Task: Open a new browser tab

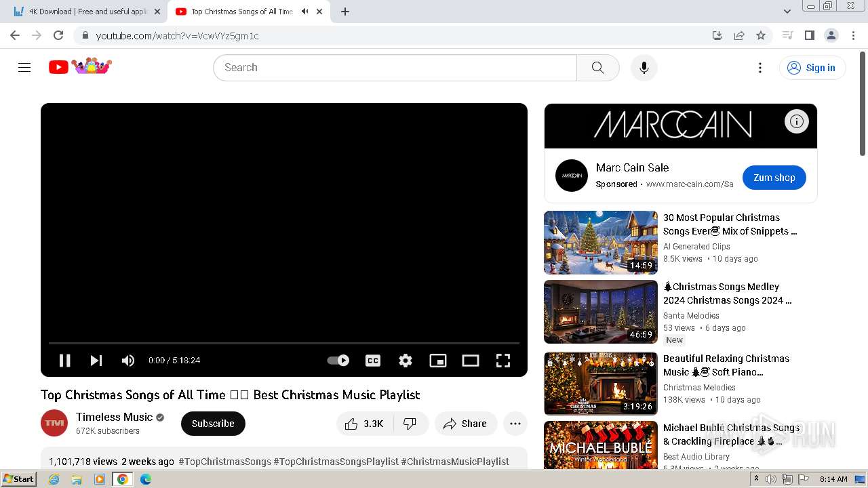Action: pos(345,12)
